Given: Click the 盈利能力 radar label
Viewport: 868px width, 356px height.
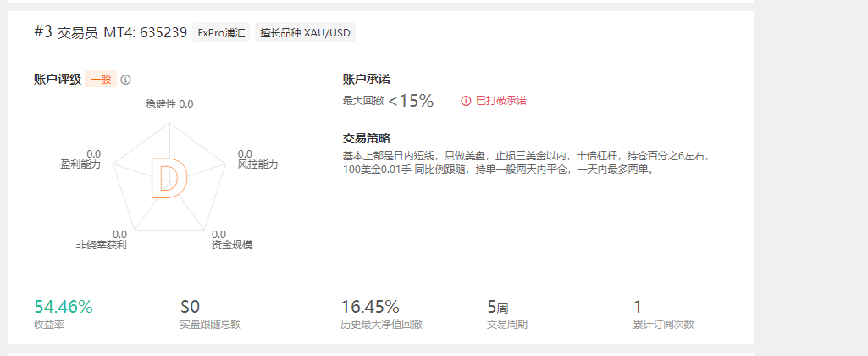Looking at the screenshot, I should [x=80, y=164].
